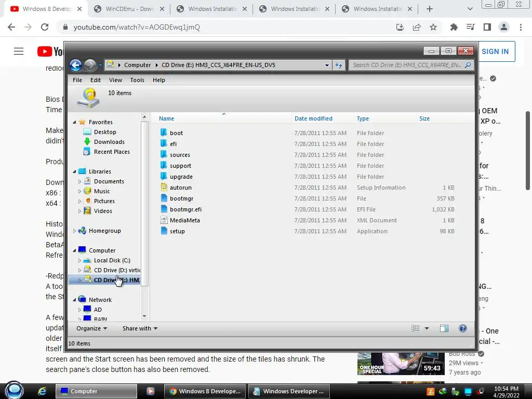Sort by the Date modified column header

click(x=313, y=118)
